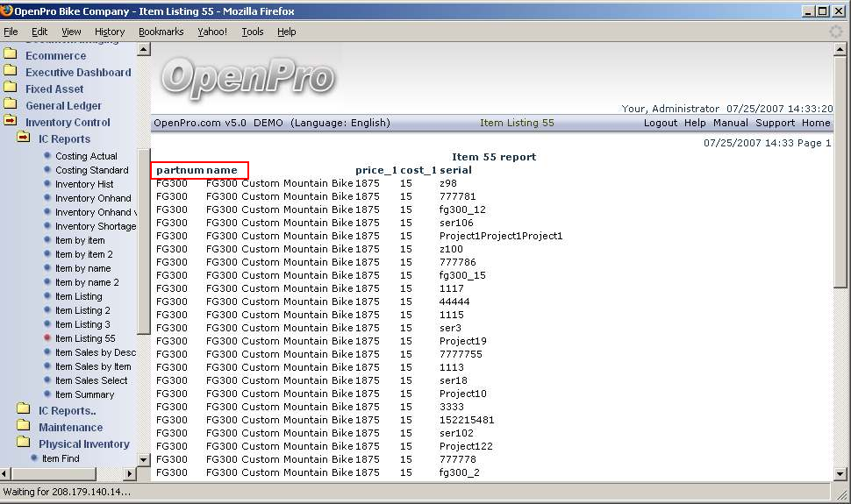
Task: Click the Logout link
Action: point(660,123)
